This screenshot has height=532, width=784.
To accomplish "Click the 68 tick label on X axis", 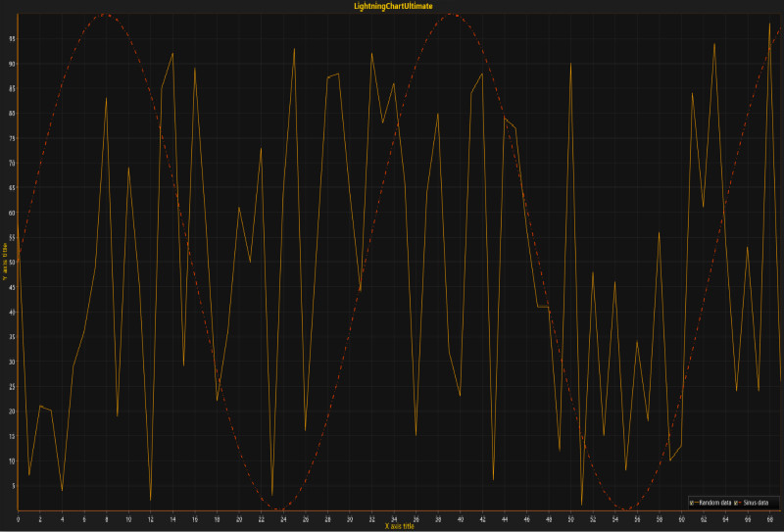I will point(770,517).
